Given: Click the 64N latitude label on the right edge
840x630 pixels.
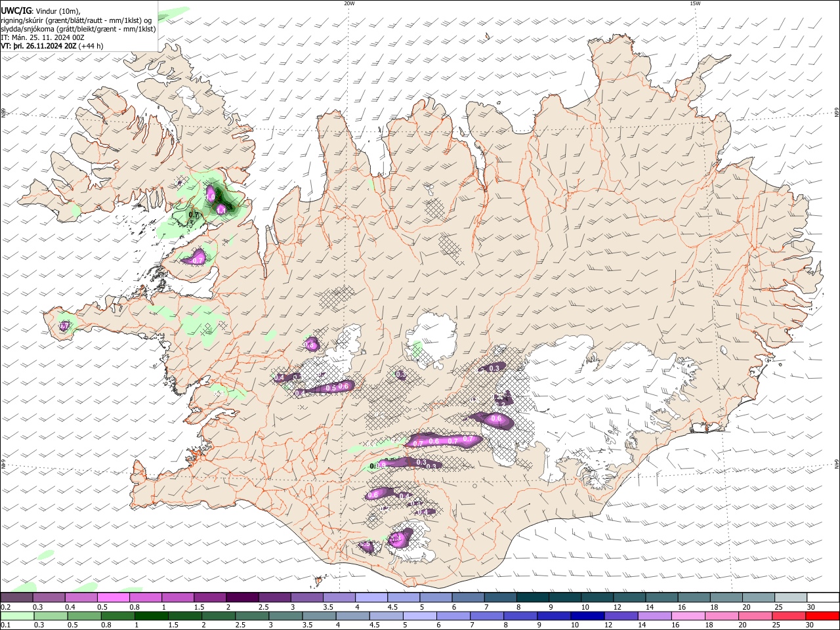Looking at the screenshot, I should 837,464.
